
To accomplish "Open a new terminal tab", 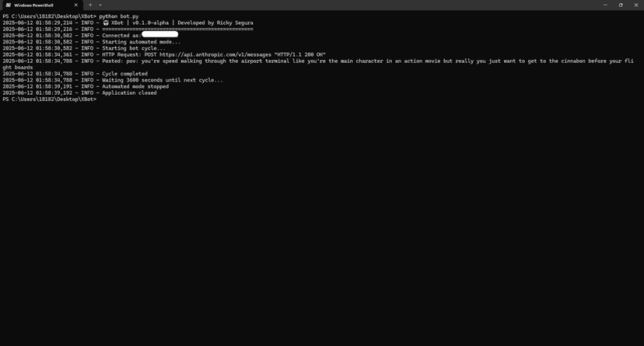I will [90, 5].
